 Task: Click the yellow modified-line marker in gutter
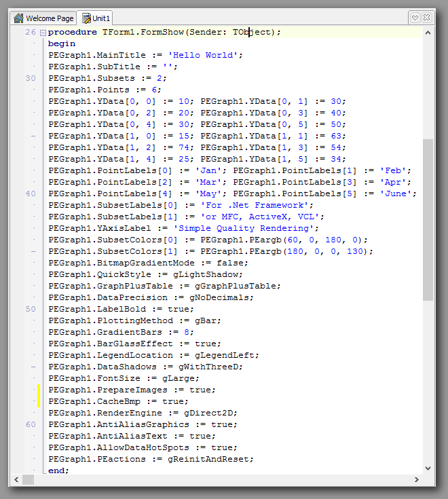pyautogui.click(x=39, y=396)
